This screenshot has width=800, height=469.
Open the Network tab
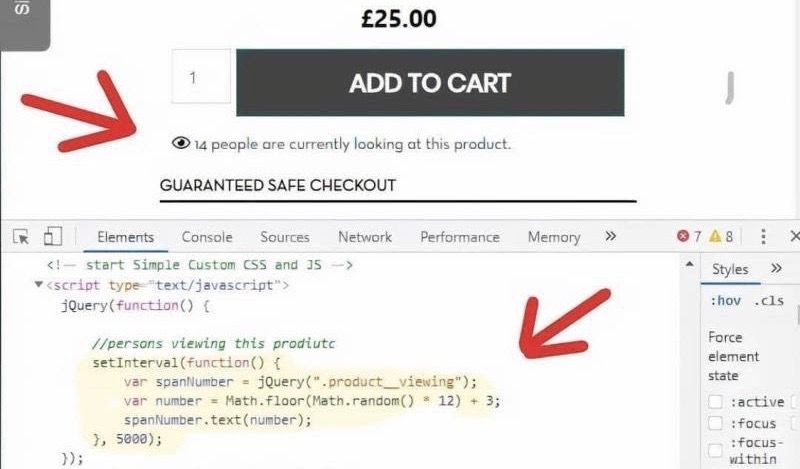tap(365, 237)
